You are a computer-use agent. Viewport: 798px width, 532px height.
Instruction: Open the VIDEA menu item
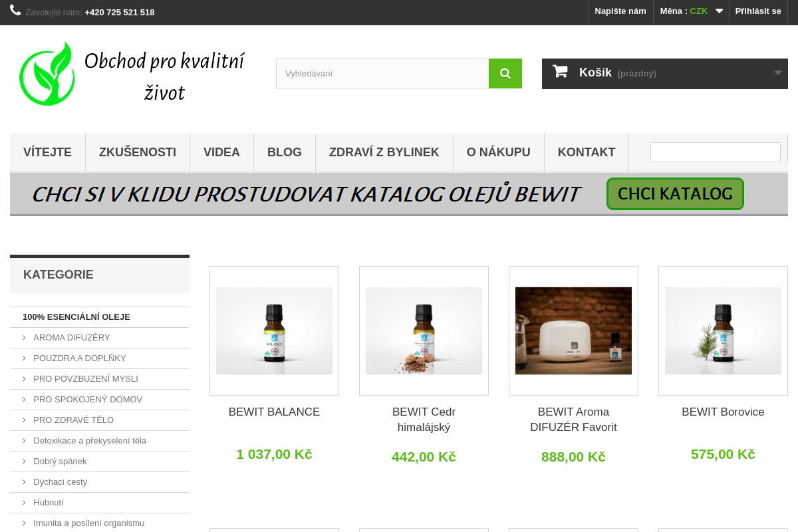(221, 152)
